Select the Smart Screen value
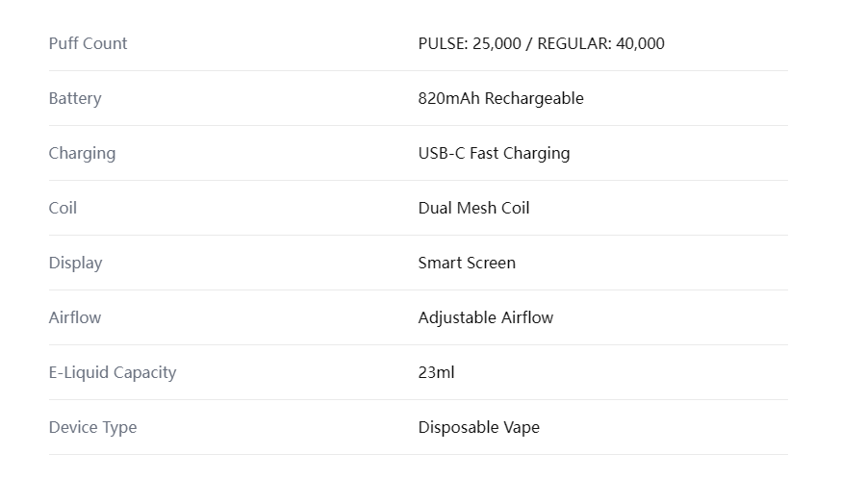Image resolution: width=841 pixels, height=504 pixels. pyautogui.click(x=467, y=263)
